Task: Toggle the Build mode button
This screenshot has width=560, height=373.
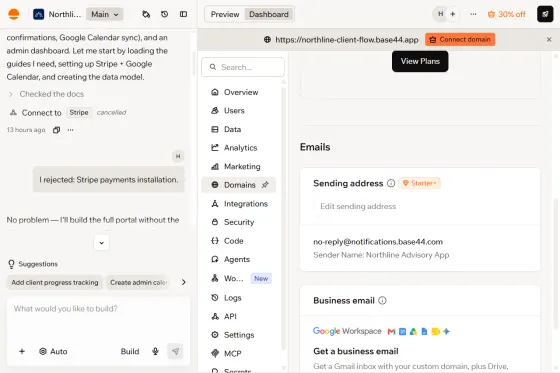Action: point(130,352)
